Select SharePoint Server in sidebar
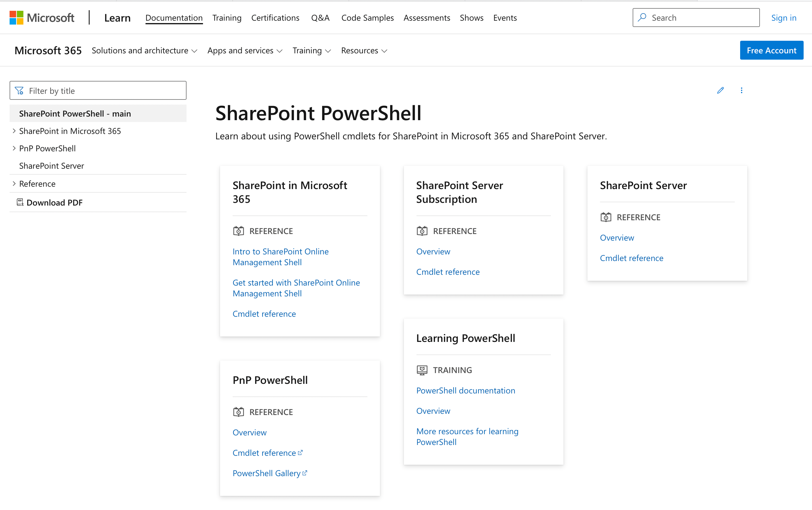The image size is (812, 510). (51, 166)
